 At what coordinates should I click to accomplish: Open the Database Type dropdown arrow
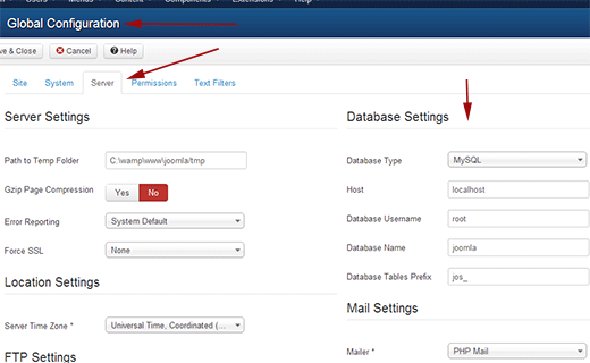click(580, 160)
